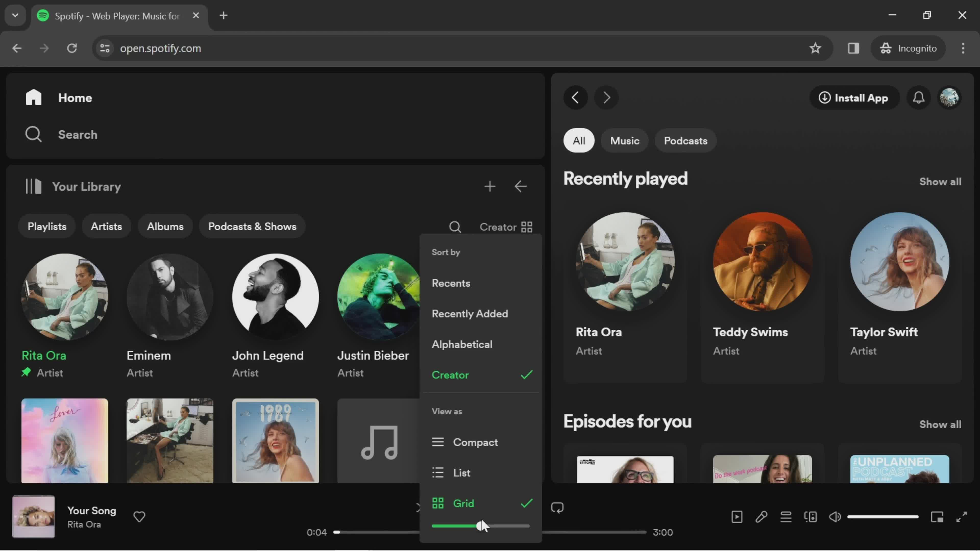
Task: Open the 1989 album cover
Action: [275, 441]
